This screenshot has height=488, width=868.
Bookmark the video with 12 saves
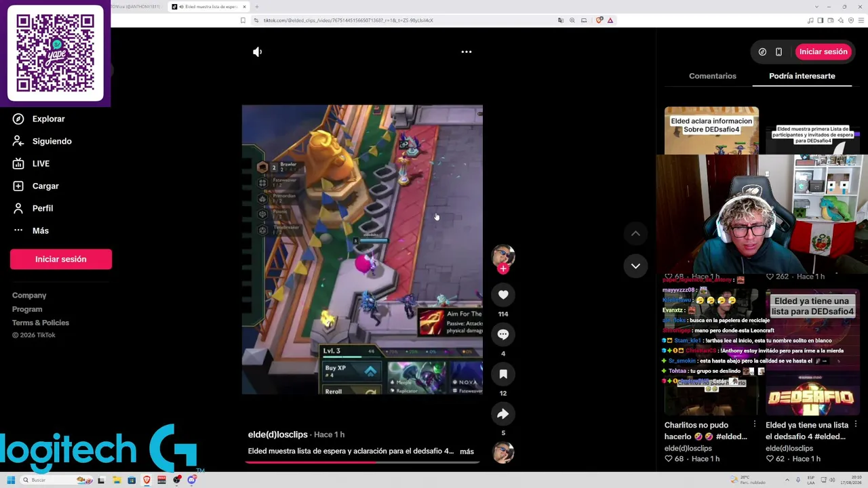pos(503,374)
